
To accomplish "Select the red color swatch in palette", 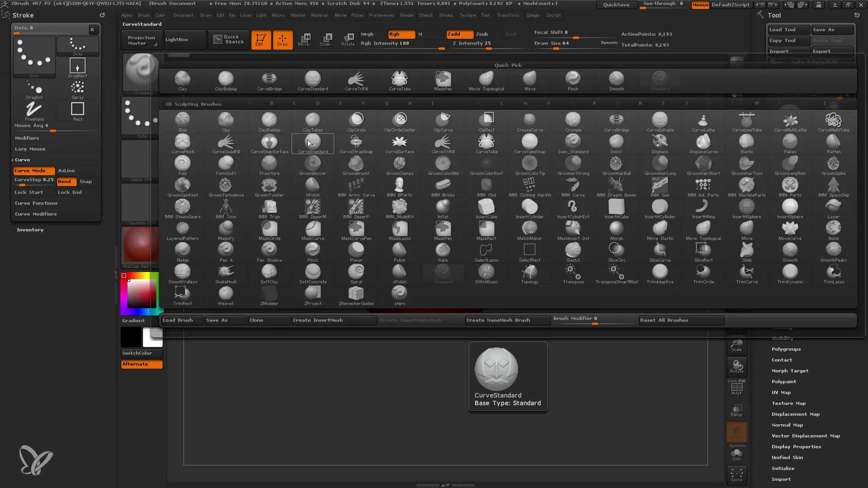I will coord(124,276).
